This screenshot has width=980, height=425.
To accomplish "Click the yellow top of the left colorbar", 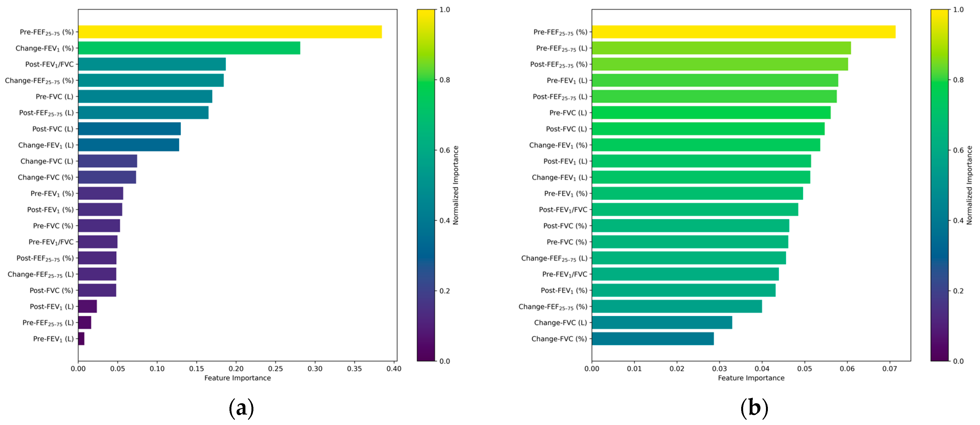I will (x=426, y=13).
